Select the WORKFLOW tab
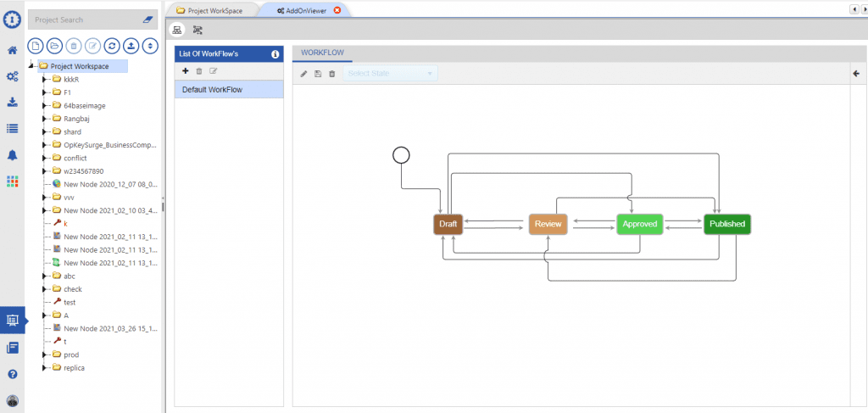The height and width of the screenshot is (413, 868). (x=322, y=53)
